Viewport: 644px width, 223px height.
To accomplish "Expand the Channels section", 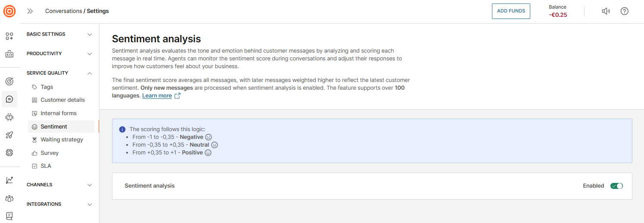I will point(59,185).
